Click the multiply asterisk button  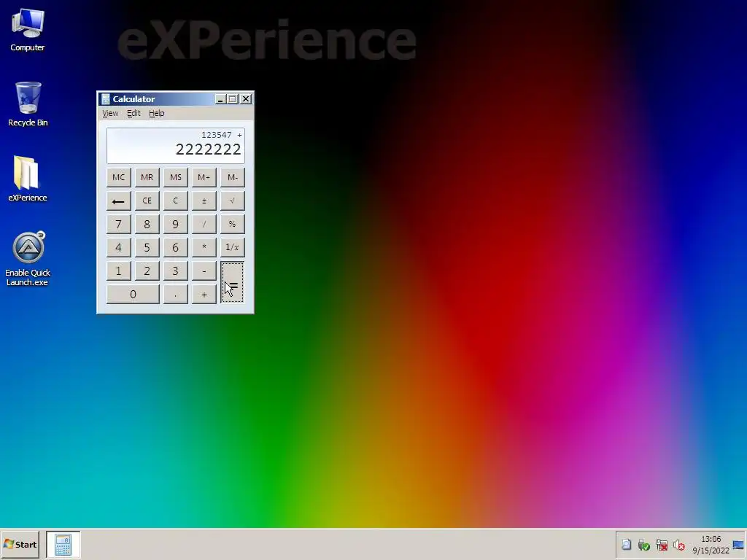pyautogui.click(x=204, y=247)
